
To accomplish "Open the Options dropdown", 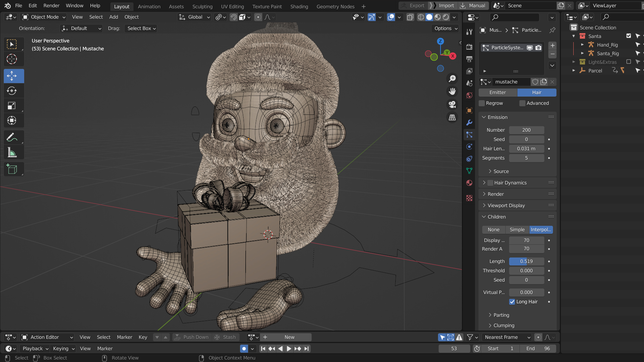I will click(x=445, y=28).
